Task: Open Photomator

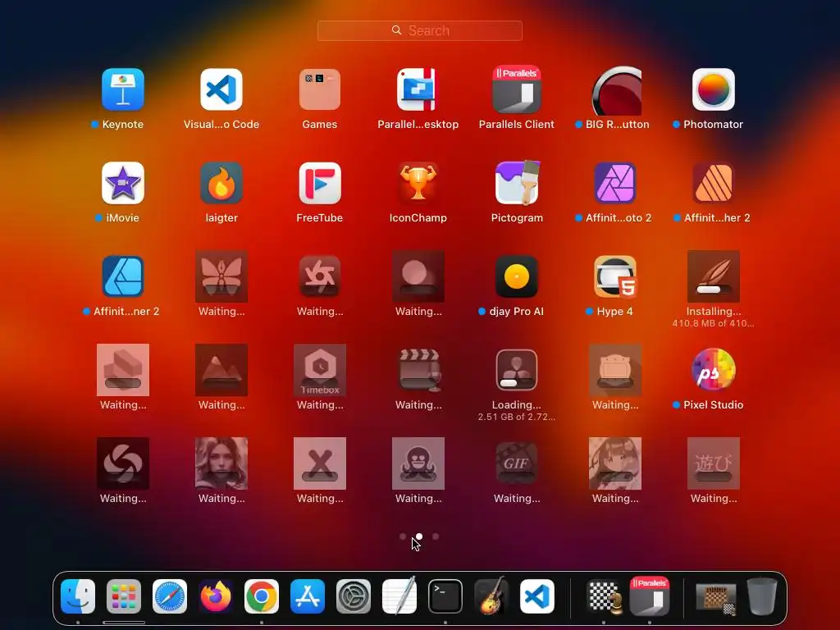Action: (x=714, y=89)
